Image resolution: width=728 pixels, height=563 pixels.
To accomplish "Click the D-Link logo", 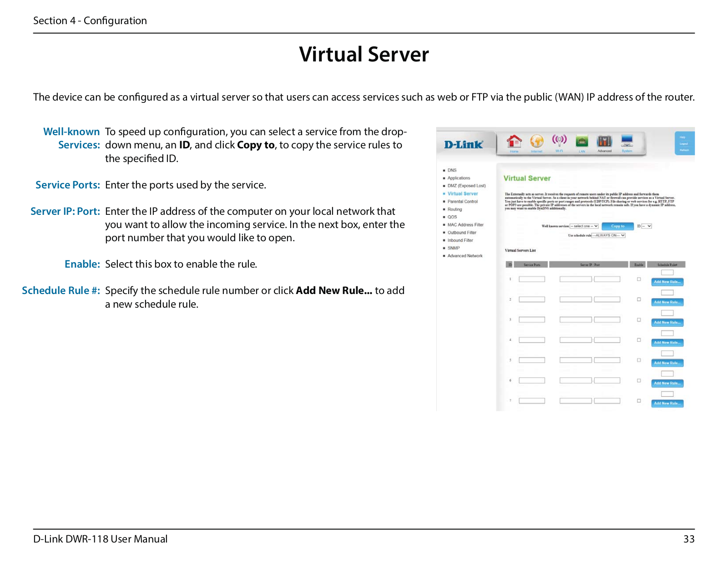I will pos(464,145).
